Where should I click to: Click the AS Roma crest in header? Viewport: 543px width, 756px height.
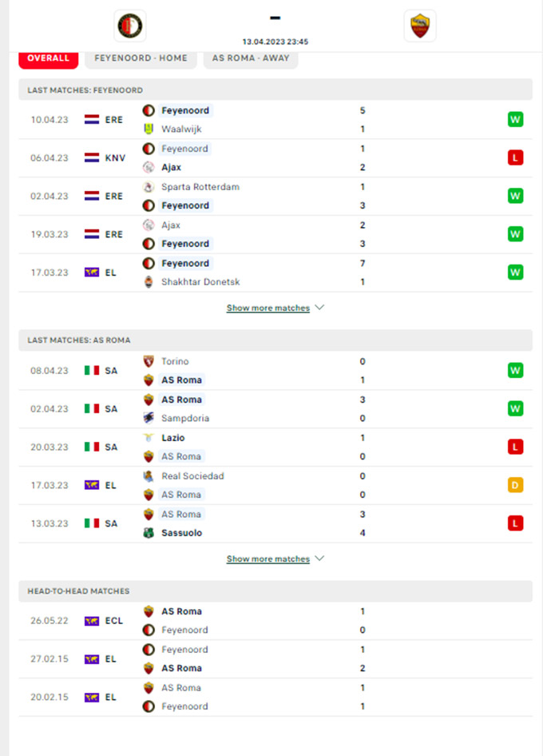(x=420, y=26)
